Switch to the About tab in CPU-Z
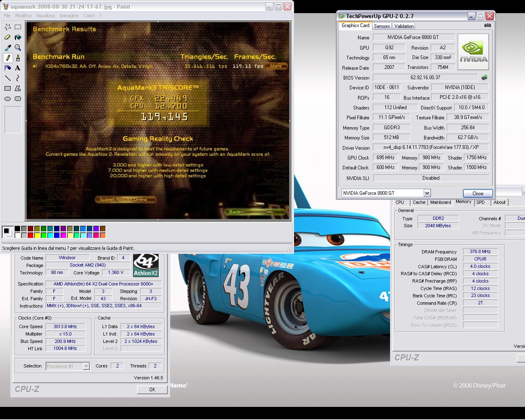 [500, 202]
